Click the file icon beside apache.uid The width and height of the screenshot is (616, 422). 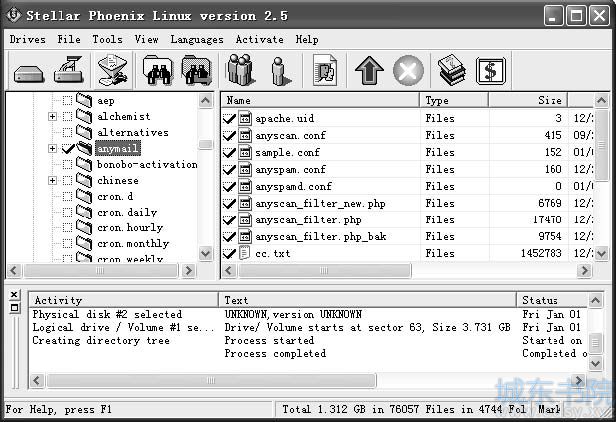[245, 118]
